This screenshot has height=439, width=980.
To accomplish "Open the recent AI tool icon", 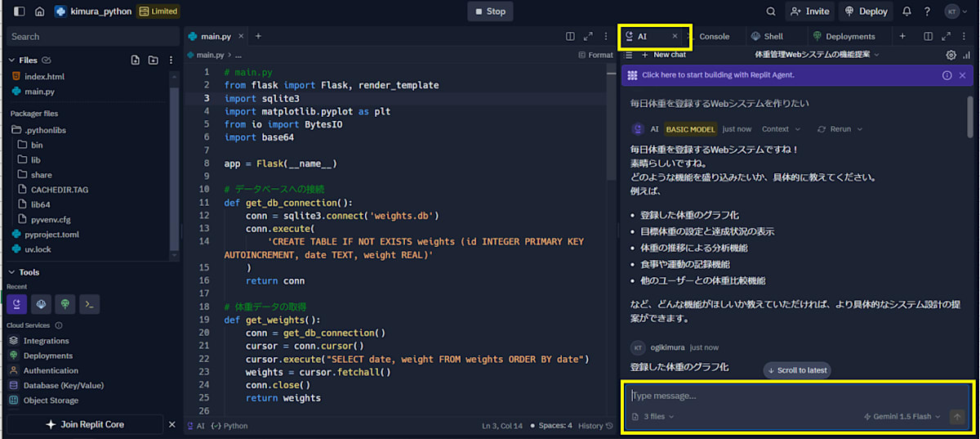I will pos(16,304).
